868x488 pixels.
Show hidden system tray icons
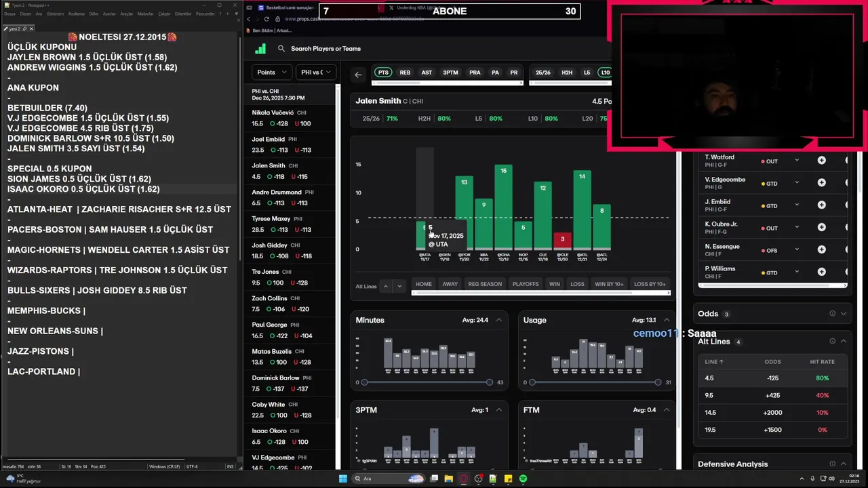click(802, 479)
